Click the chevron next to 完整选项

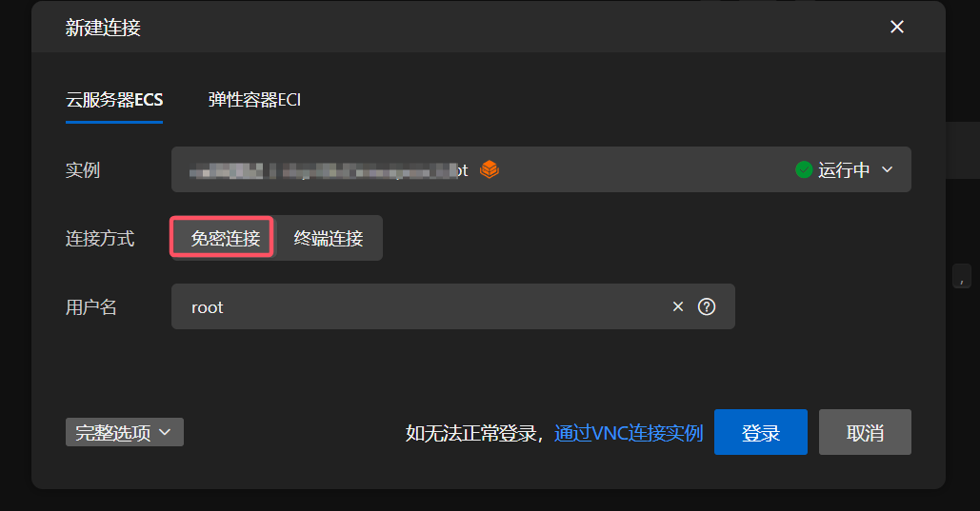(x=165, y=432)
